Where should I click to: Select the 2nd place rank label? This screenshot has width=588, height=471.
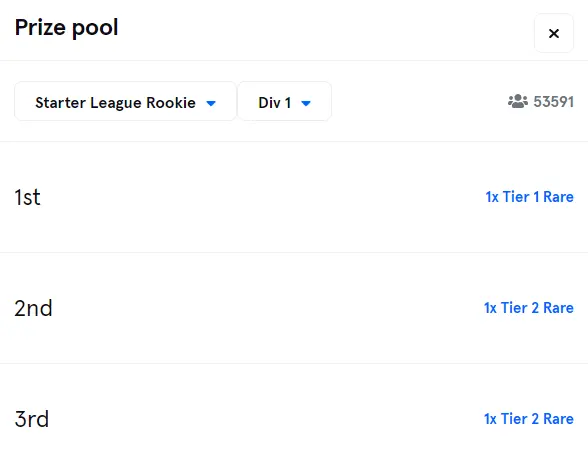33,308
